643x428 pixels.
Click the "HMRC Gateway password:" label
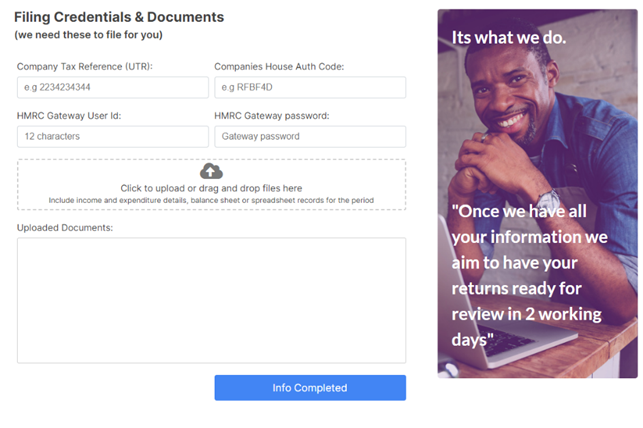272,116
